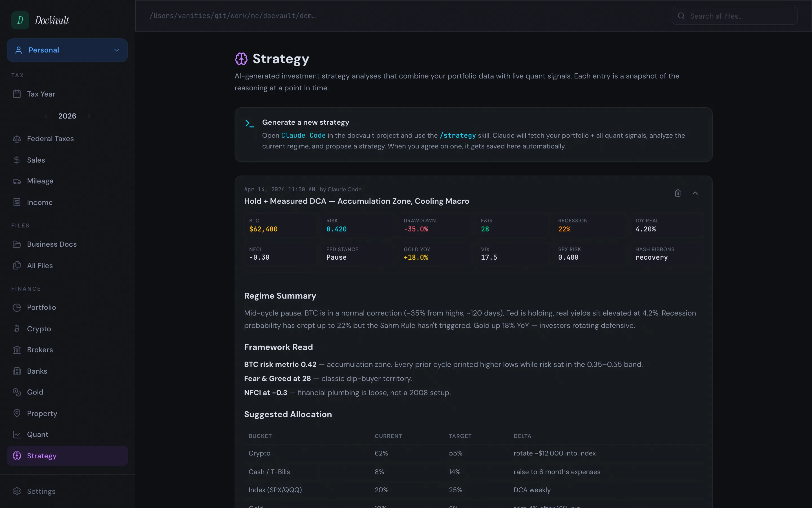
Task: Click the Mileage car icon
Action: (x=17, y=181)
